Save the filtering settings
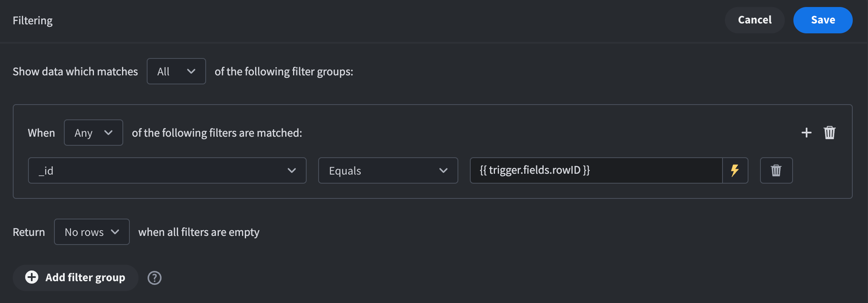This screenshot has height=303, width=868. pyautogui.click(x=823, y=20)
